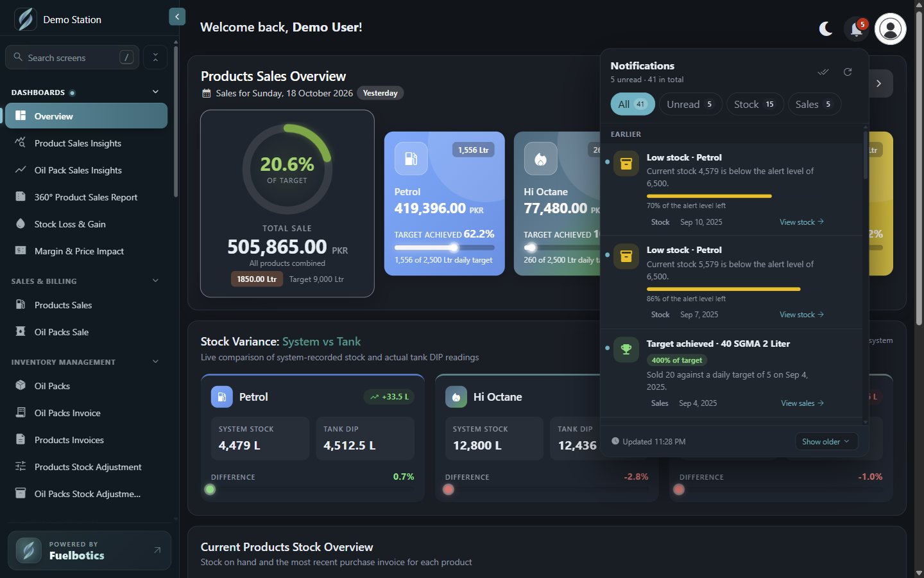The image size is (924, 578).
Task: Filter notifications by Sales
Action: coord(814,104)
